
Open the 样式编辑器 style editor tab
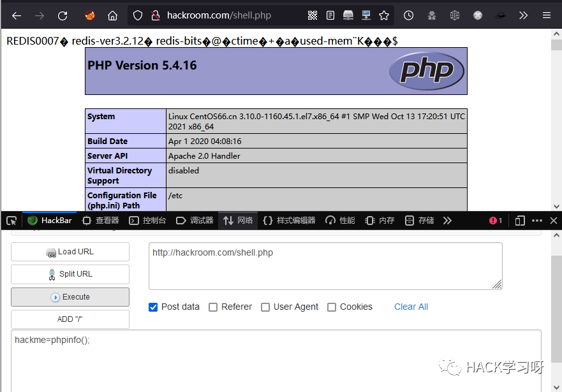point(289,221)
